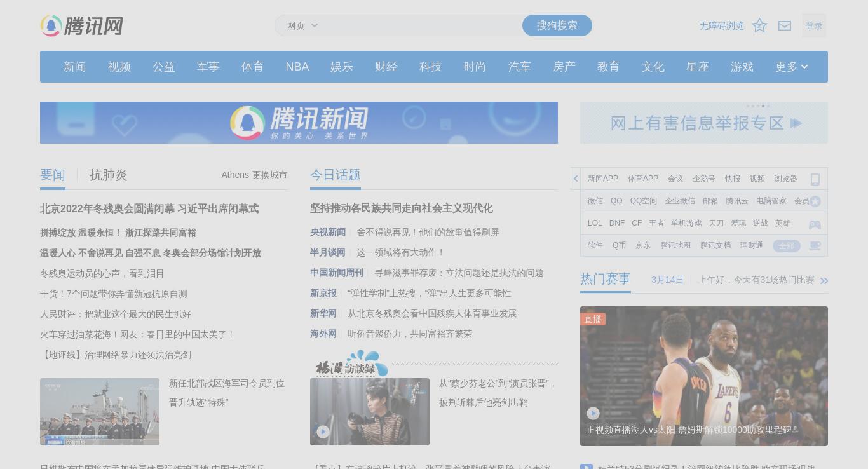Go to 新闻 in navigation bar

(x=75, y=67)
